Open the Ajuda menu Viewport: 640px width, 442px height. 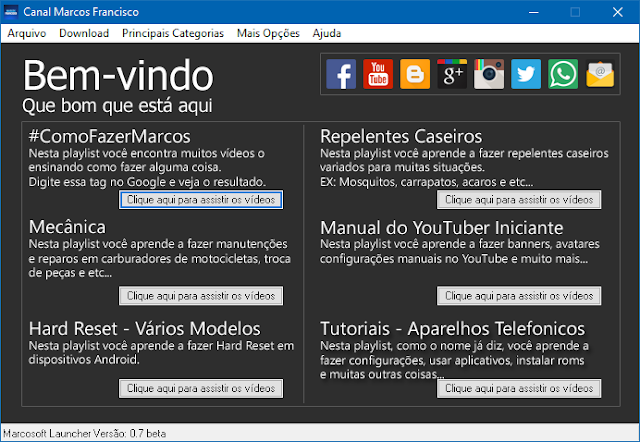click(x=327, y=33)
